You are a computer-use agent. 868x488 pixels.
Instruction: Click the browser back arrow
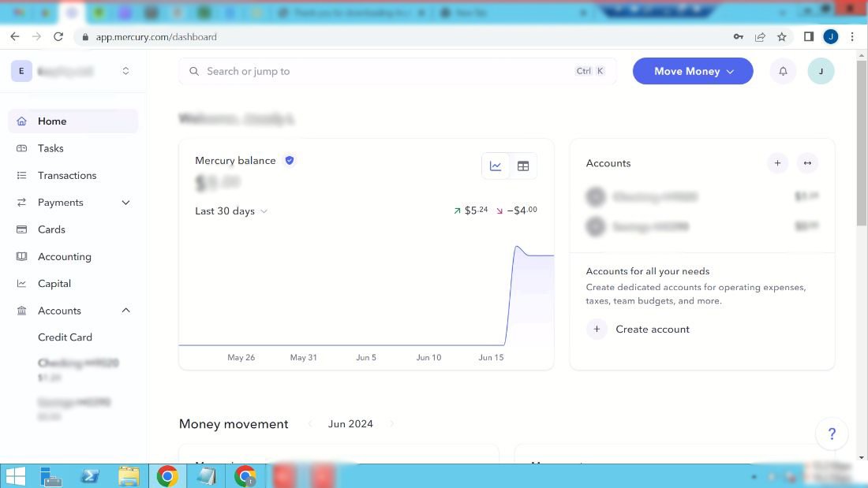(x=15, y=36)
